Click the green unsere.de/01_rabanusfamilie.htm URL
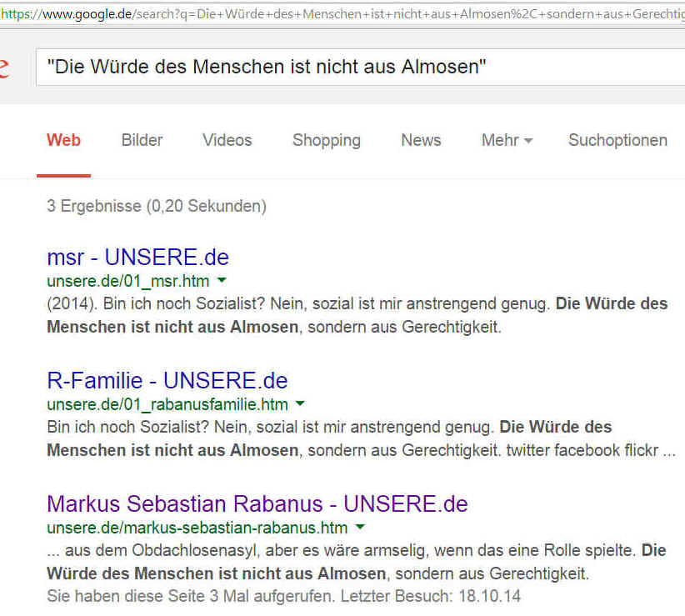This screenshot has width=685, height=616. (167, 404)
